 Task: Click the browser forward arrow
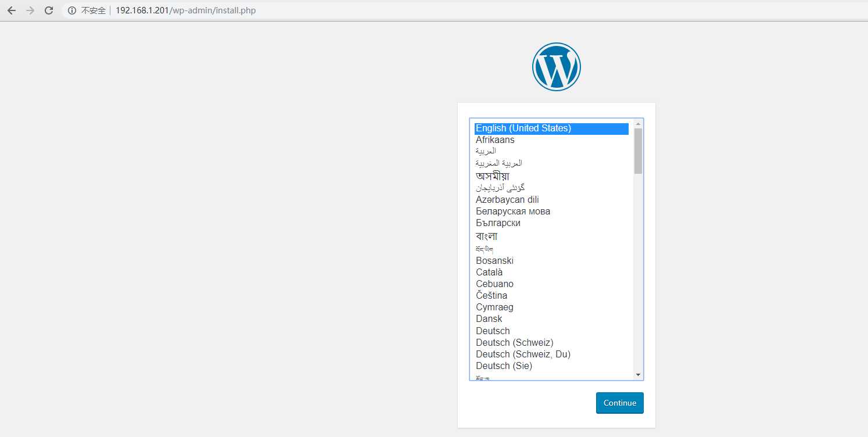pyautogui.click(x=30, y=10)
